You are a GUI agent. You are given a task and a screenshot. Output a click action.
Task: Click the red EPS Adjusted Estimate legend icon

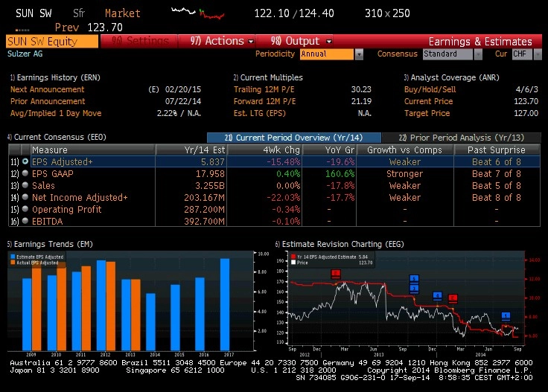pos(293,257)
